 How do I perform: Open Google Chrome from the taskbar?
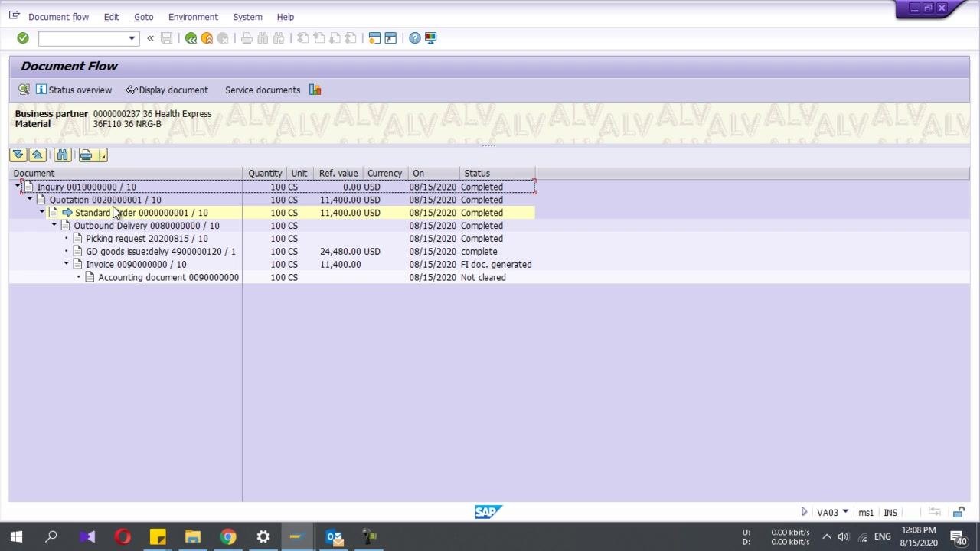pos(228,536)
